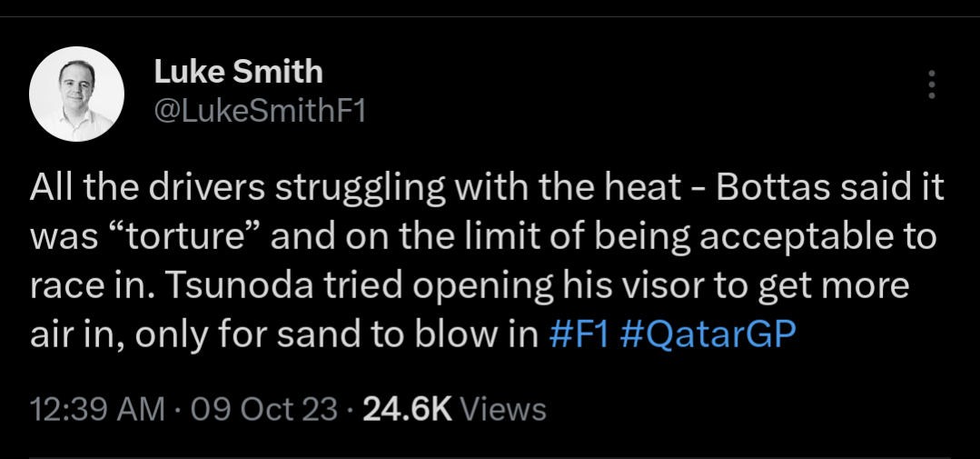Open the Luke Smith display name link
The height and width of the screenshot is (459, 980).
click(238, 71)
